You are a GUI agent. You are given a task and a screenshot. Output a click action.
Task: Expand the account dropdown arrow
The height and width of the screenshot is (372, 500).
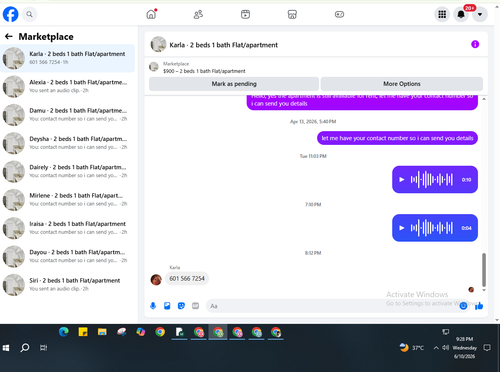[480, 14]
